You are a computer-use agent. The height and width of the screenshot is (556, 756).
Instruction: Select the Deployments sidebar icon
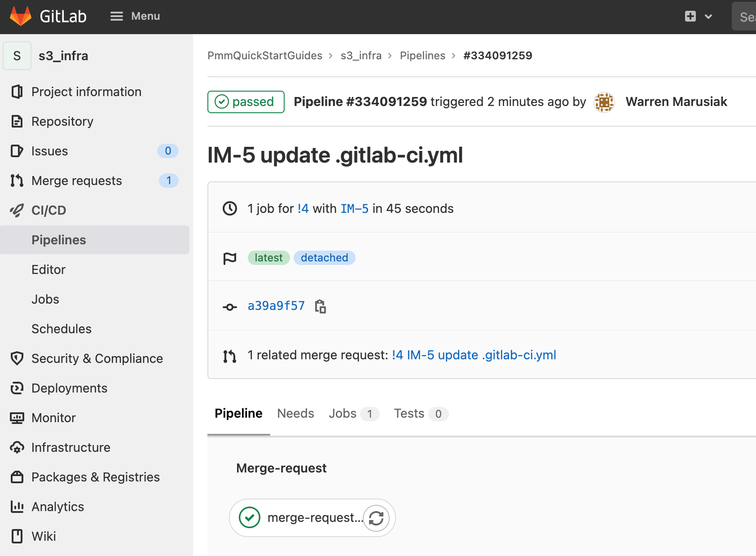(x=17, y=388)
